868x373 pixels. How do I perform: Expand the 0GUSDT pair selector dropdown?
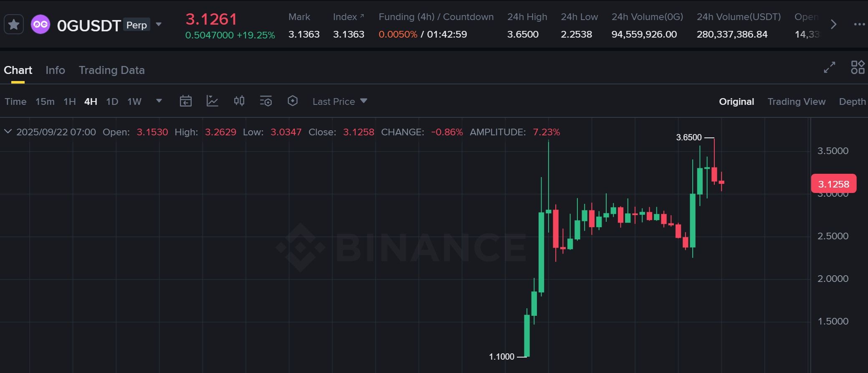click(x=159, y=24)
